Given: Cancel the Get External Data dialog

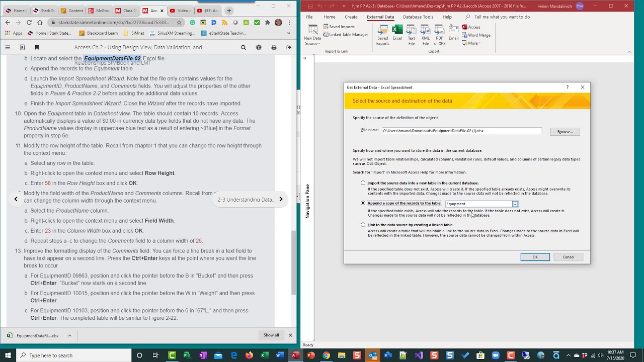Looking at the screenshot, I should [x=569, y=257].
